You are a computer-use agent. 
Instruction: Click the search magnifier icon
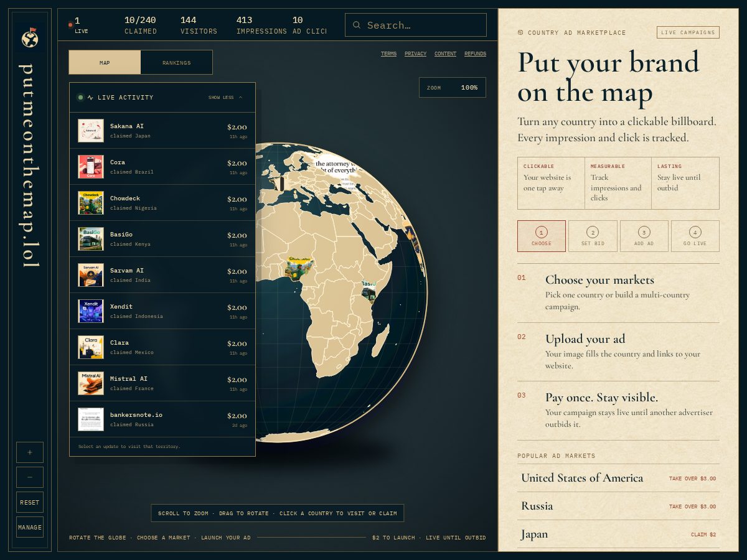click(357, 26)
